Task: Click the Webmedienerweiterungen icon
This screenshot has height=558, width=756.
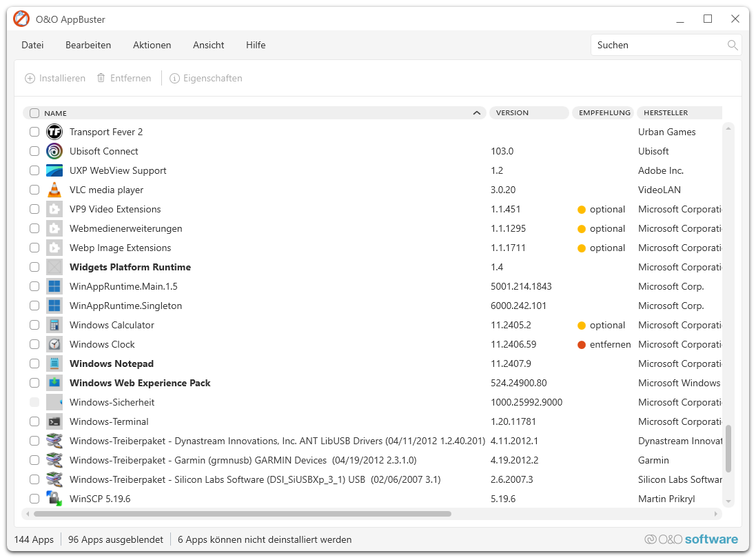Action: coord(54,228)
